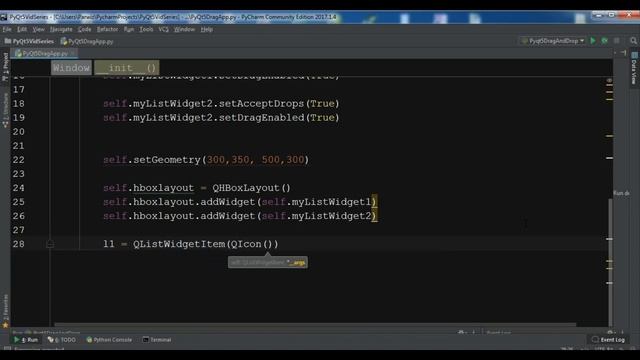This screenshot has height=360, width=640.
Task: Click the Debug bug icon
Action: click(x=604, y=41)
